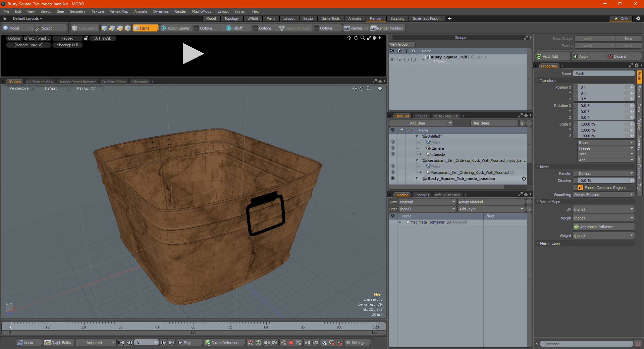Screen dimensions: 644x349
Task: Switch to UV Texture View tab
Action: [40, 82]
